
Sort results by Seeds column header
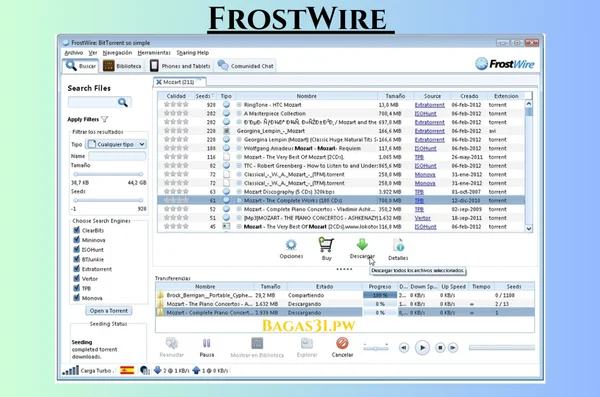pyautogui.click(x=204, y=96)
